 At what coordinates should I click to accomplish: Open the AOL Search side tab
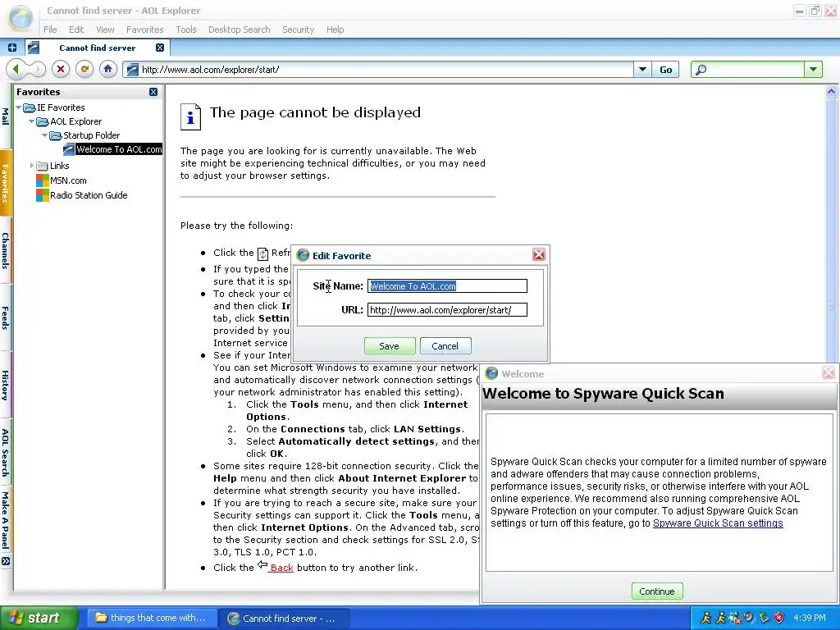point(5,453)
